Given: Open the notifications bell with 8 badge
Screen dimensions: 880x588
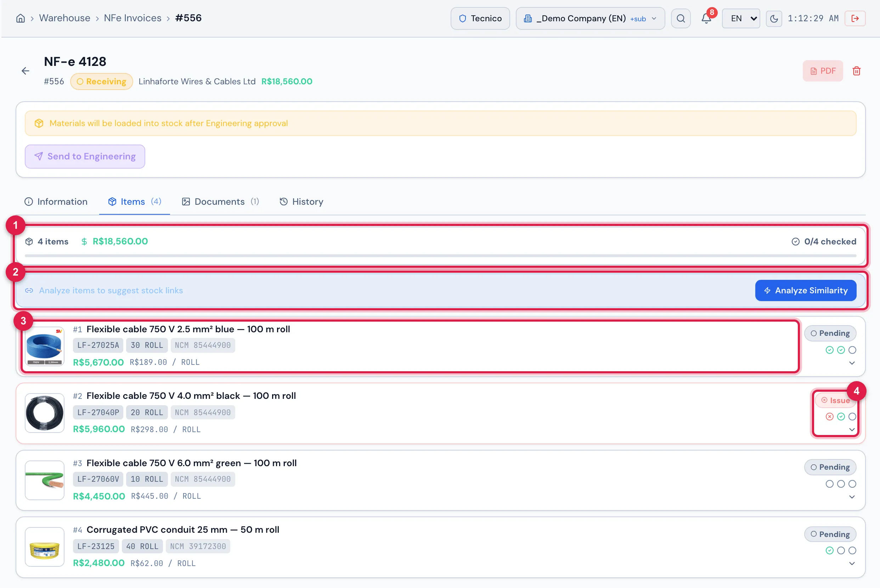Looking at the screenshot, I should click(x=706, y=18).
